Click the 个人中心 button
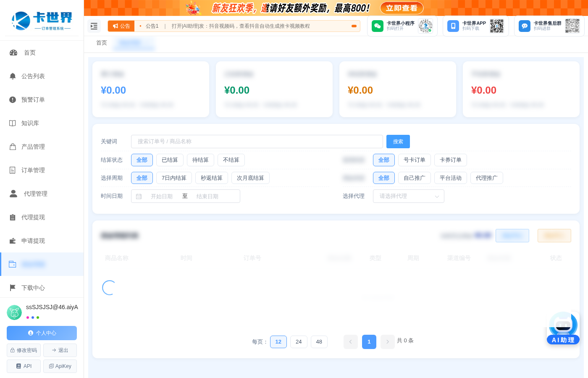Image resolution: width=588 pixels, height=378 pixels. click(x=42, y=333)
